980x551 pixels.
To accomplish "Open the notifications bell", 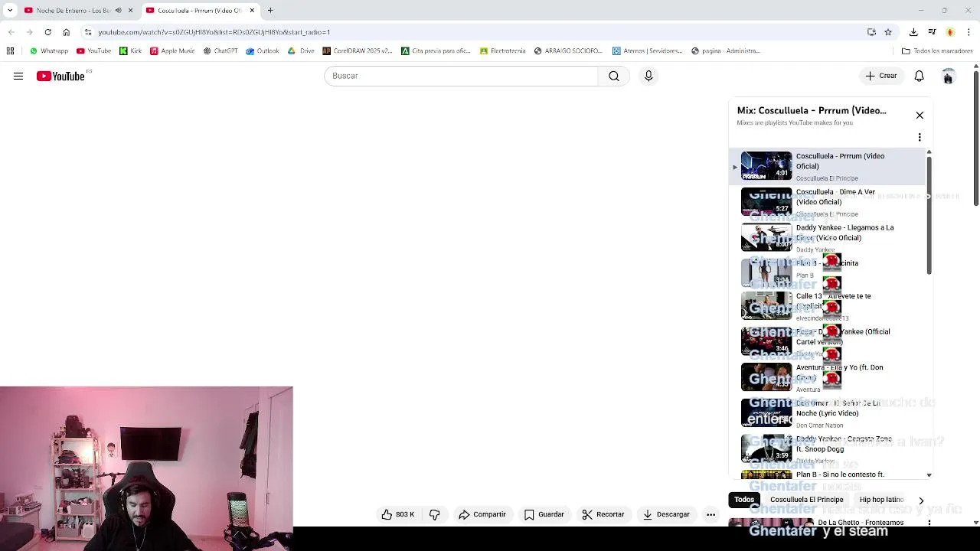I will [x=919, y=76].
